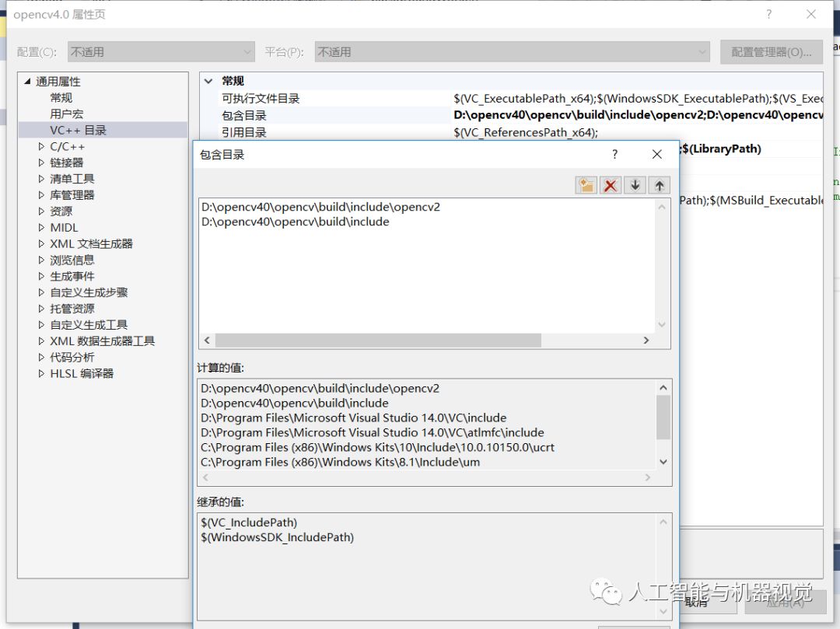Viewport: 840px width, 629px height.
Task: Expand the MIDL tree node
Action: coord(41,228)
